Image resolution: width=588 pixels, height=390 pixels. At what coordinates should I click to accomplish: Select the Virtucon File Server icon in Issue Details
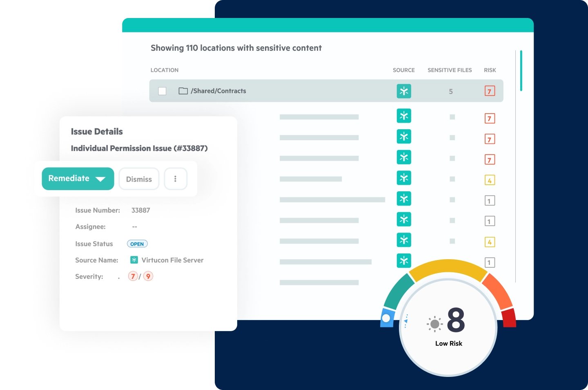click(x=134, y=260)
